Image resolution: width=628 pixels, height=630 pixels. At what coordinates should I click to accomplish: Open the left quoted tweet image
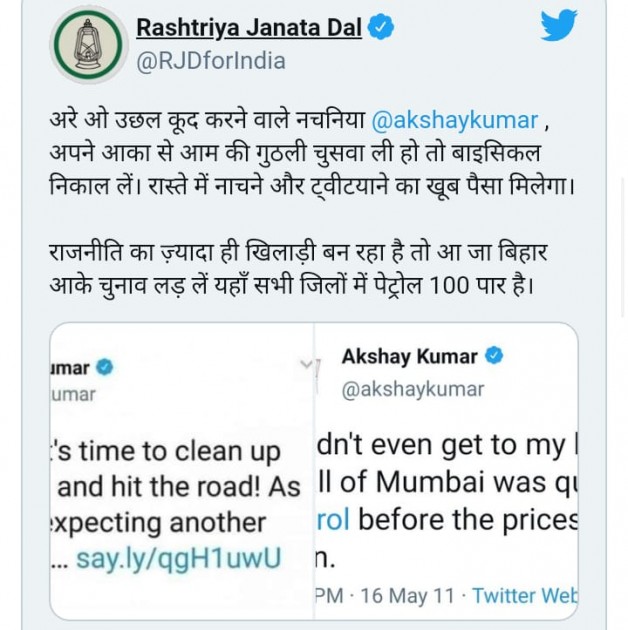(x=182, y=471)
